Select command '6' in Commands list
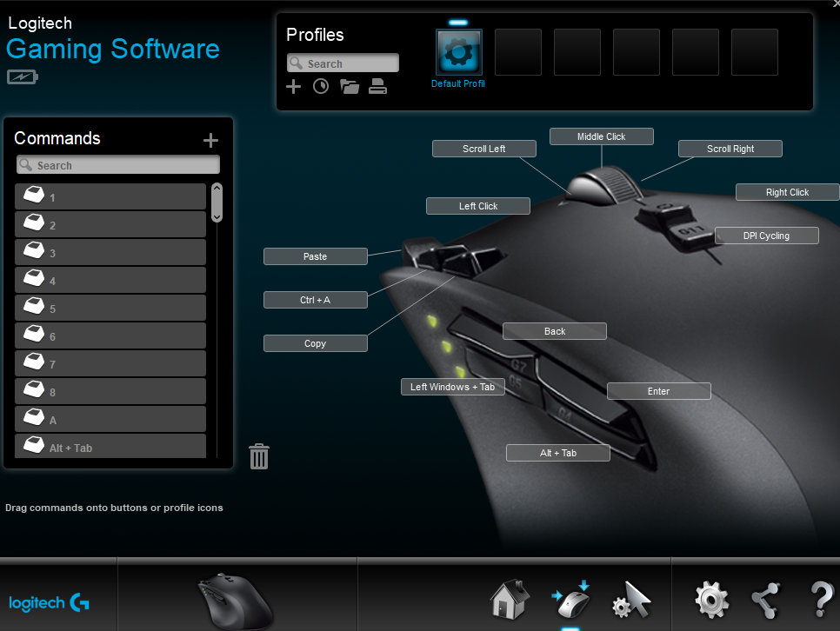The height and width of the screenshot is (631, 840). [110, 335]
